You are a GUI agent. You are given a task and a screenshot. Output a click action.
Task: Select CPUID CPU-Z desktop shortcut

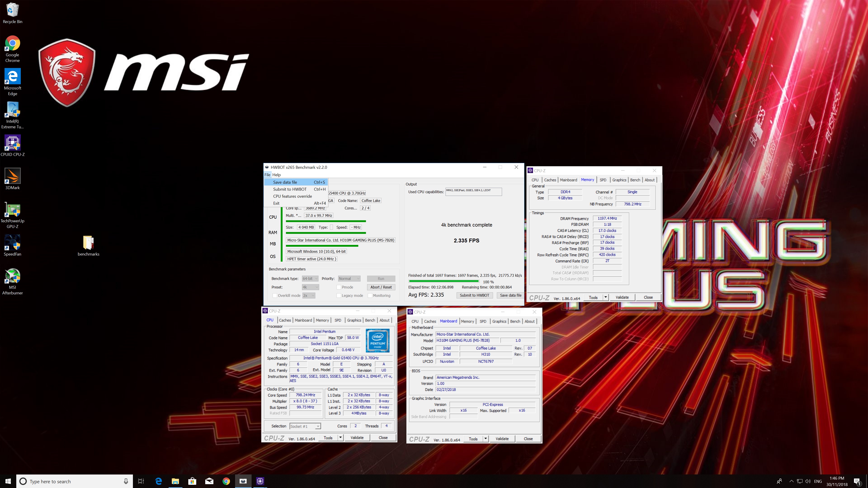(12, 146)
